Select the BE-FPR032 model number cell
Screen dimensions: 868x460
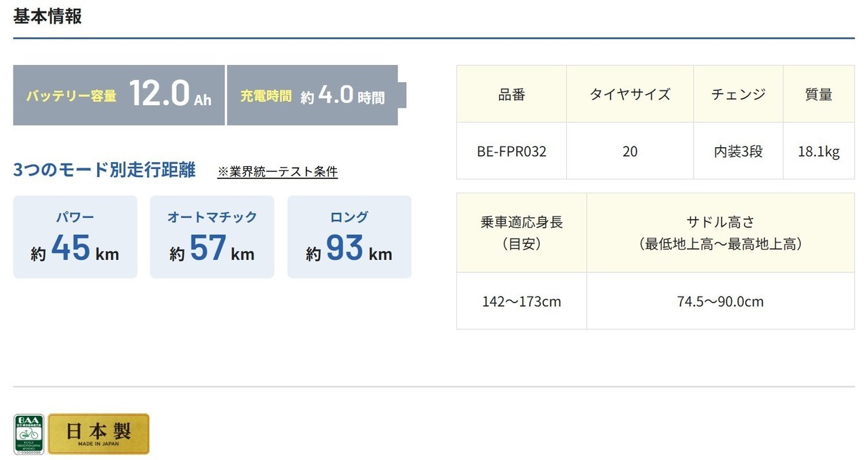click(x=512, y=151)
